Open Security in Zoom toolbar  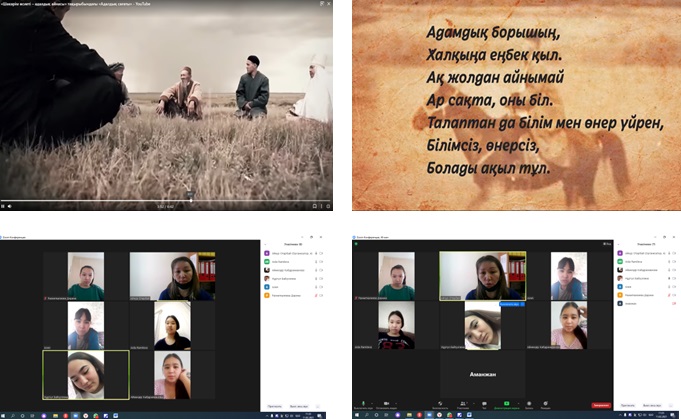click(x=440, y=405)
